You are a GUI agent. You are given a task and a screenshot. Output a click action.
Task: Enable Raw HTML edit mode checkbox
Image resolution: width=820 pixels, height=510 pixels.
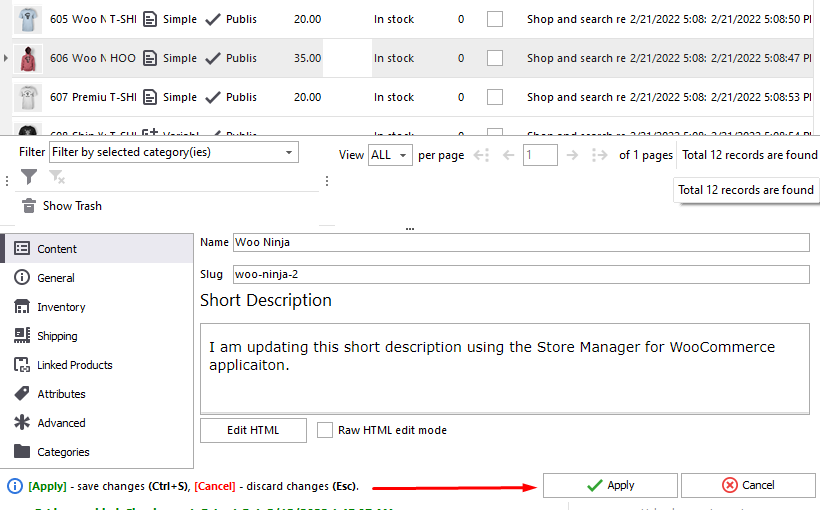click(325, 430)
